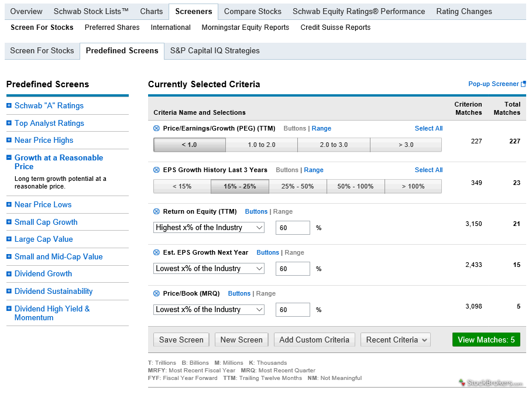Select the PEG > 3.0 option

(406, 145)
